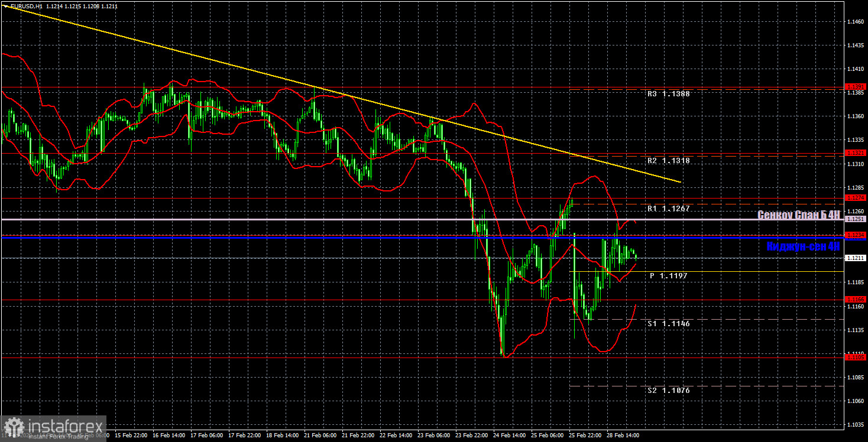Viewport: 868px width, 442px height.
Task: Click the S1 1.1146 support label
Action: [x=669, y=324]
